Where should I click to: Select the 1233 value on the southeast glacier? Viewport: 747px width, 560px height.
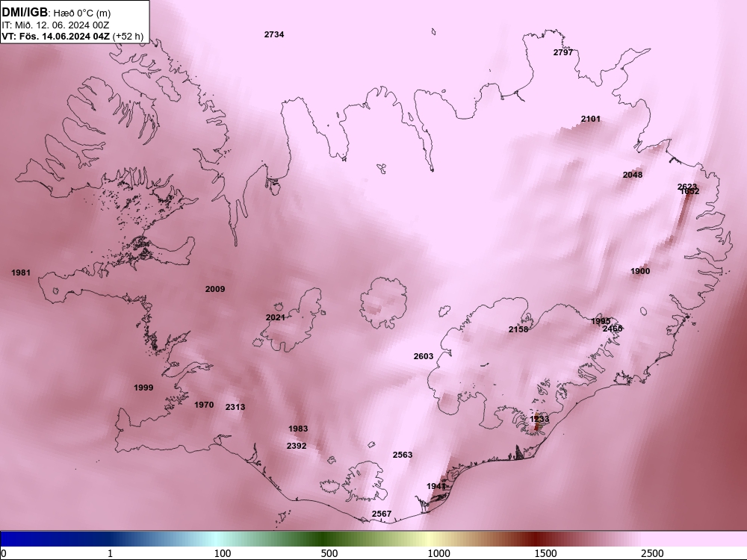539,419
